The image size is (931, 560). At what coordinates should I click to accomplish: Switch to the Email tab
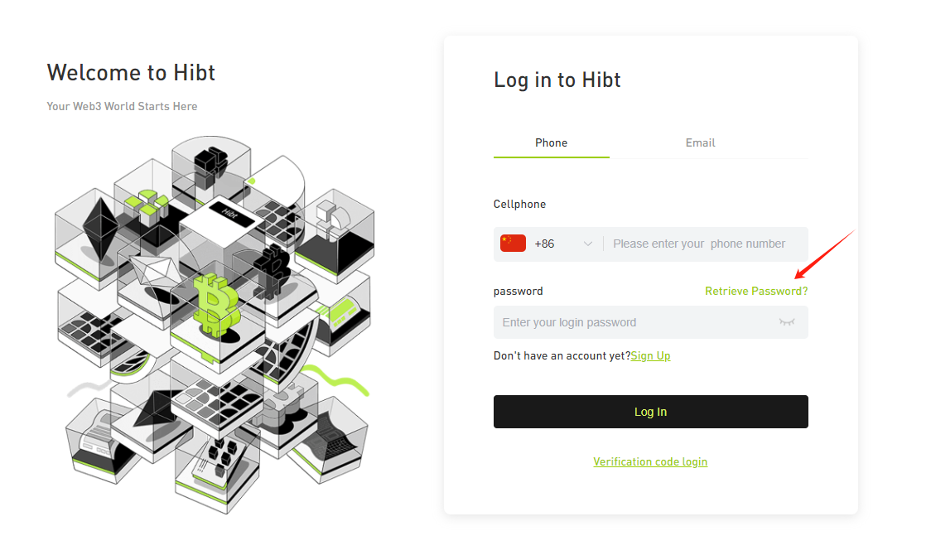tap(700, 142)
